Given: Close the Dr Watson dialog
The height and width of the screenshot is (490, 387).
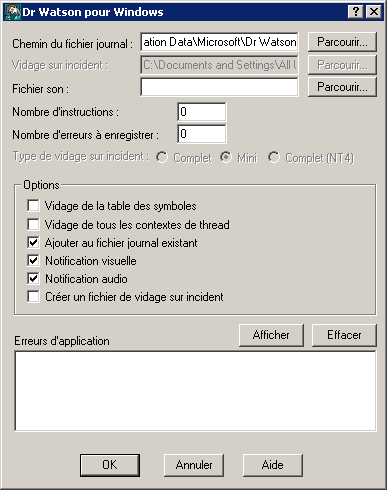Looking at the screenshot, I should coord(374,12).
